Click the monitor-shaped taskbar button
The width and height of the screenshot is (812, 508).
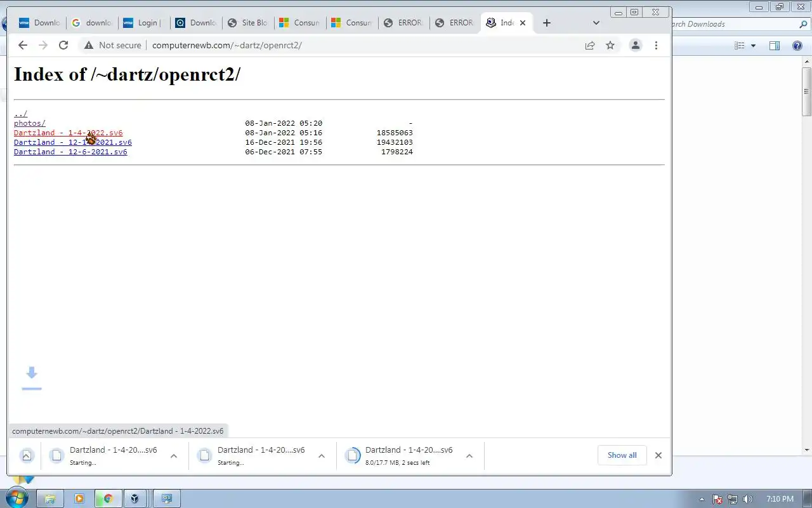[167, 499]
